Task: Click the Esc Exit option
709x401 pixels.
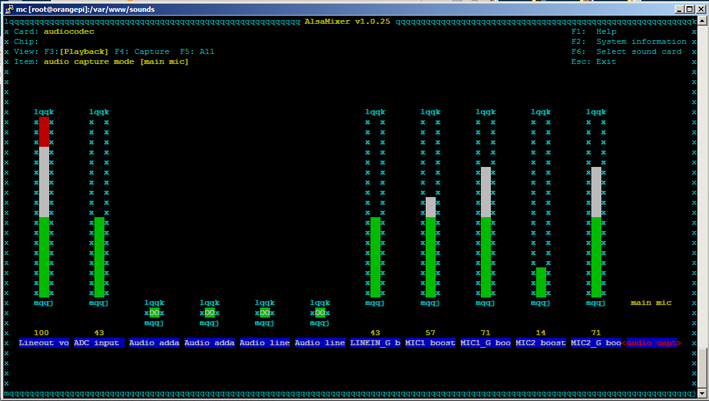Action: 594,61
